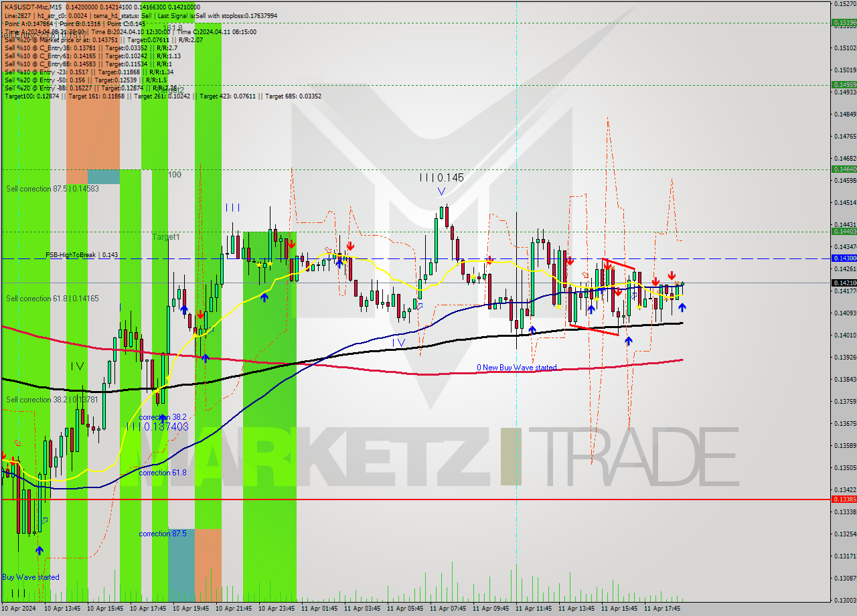Click the '11 Apr 07:45' time label

[x=448, y=609]
